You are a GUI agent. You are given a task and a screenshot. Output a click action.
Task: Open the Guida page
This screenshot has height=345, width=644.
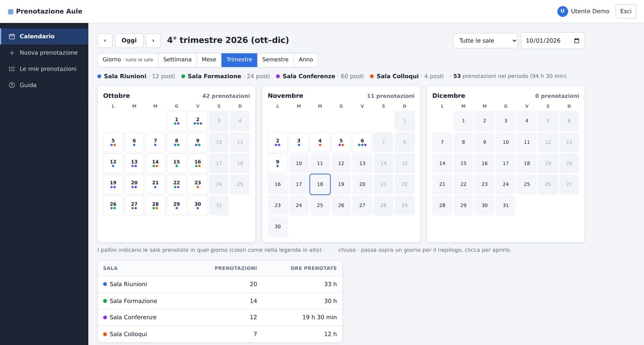44,85
